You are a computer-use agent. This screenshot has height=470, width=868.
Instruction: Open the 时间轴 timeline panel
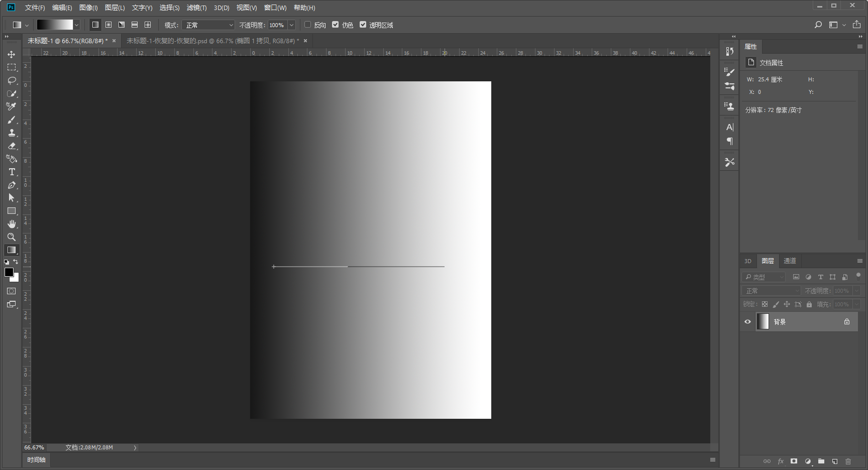point(36,460)
